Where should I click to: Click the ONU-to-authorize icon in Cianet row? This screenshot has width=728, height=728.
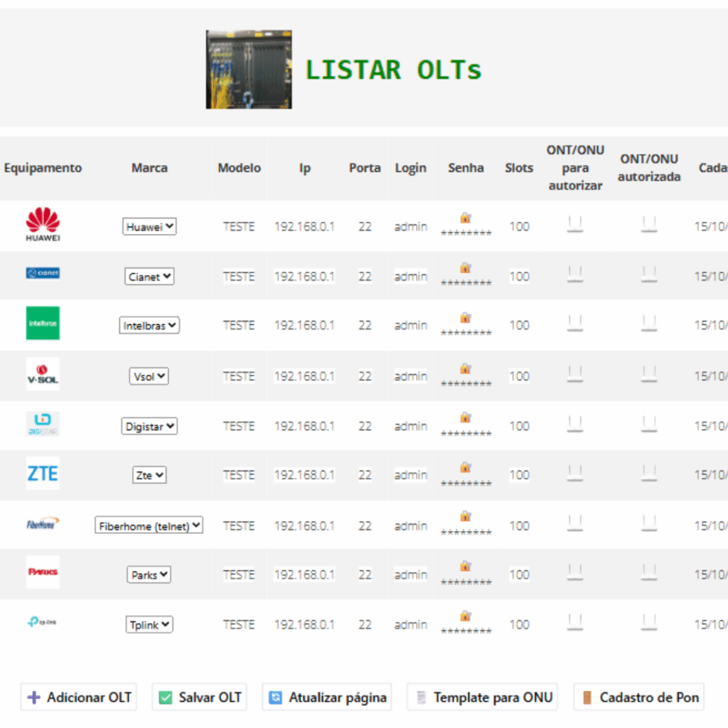[575, 273]
